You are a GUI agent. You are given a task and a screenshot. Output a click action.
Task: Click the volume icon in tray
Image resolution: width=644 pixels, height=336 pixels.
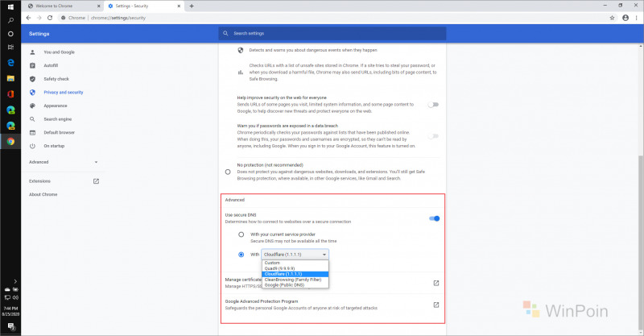[15, 297]
